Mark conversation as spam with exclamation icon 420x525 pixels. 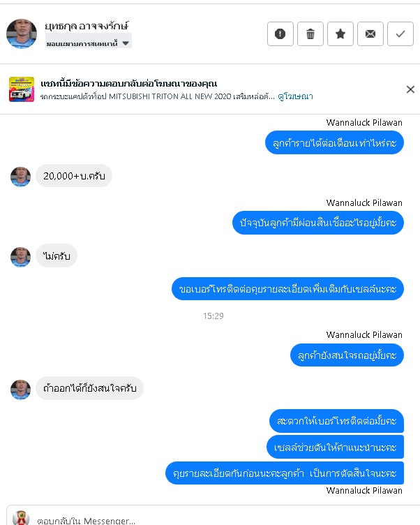[x=280, y=34]
